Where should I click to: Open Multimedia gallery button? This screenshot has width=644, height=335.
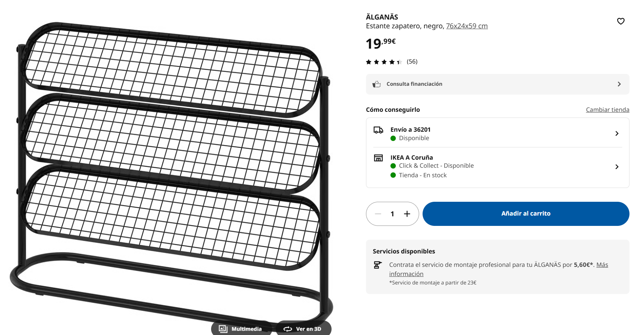241,329
